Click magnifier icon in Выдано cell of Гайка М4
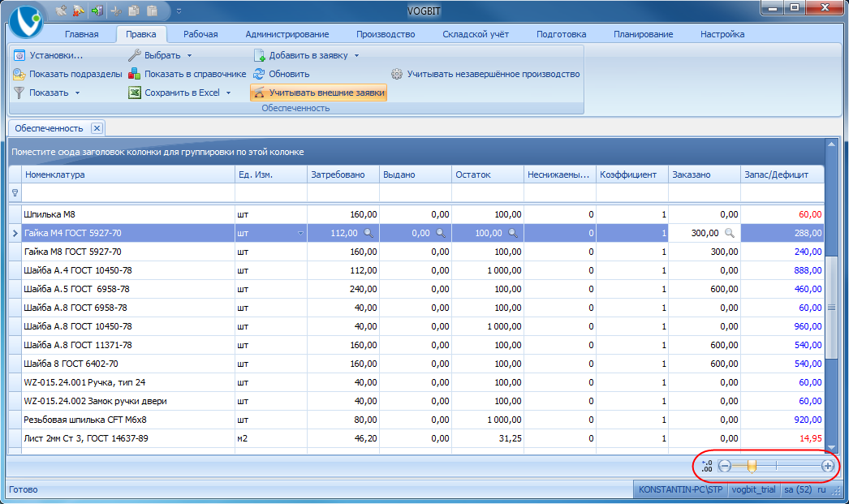The image size is (849, 504). click(x=441, y=233)
